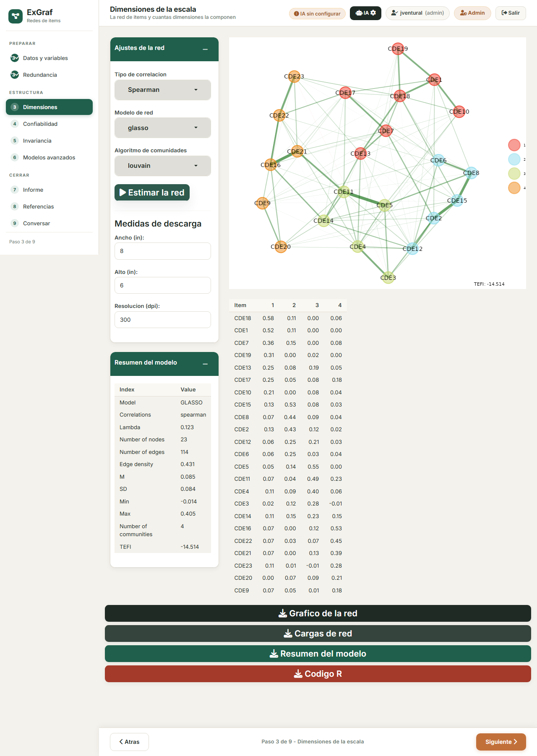Click the red community 1 legend circle
The height and width of the screenshot is (756, 537).
coord(514,145)
